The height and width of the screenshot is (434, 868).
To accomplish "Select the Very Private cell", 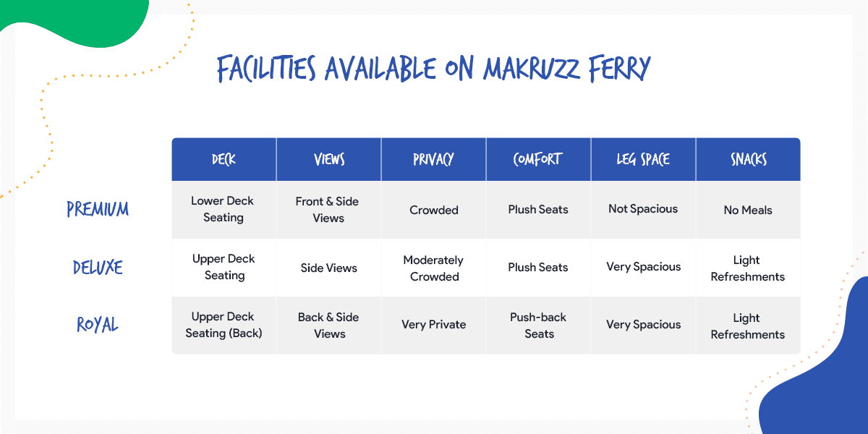I will (x=434, y=325).
